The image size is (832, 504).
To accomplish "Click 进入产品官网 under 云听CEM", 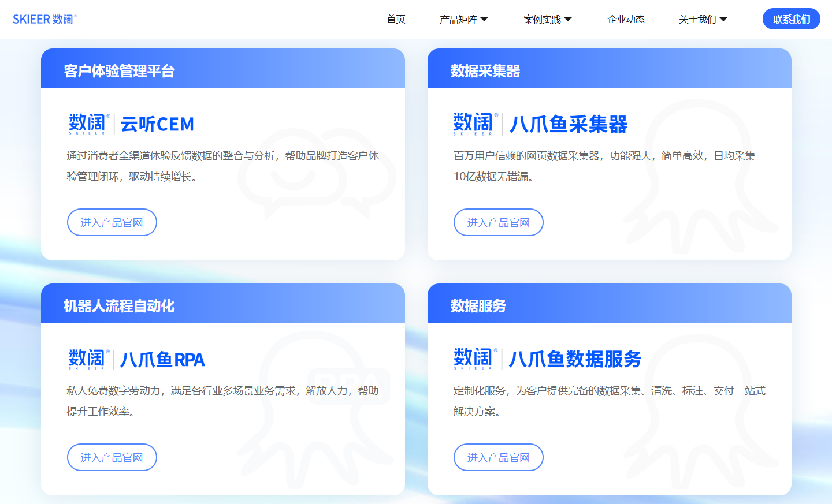I will pyautogui.click(x=112, y=222).
